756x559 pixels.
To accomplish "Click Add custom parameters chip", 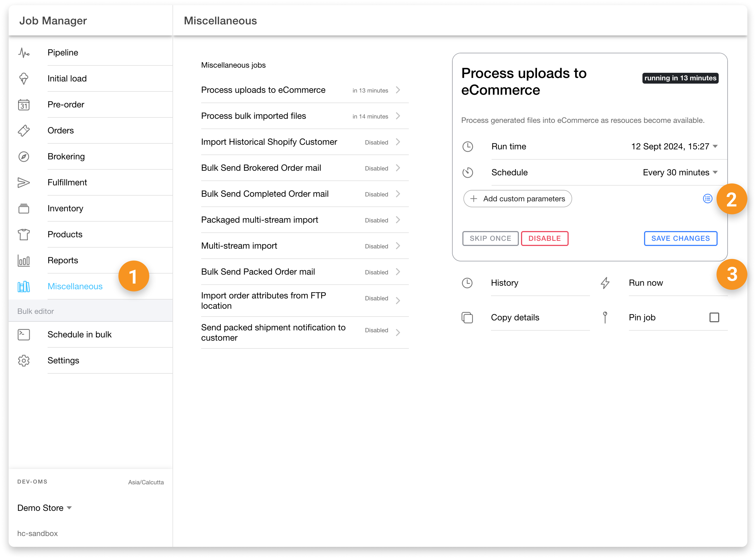I will 517,199.
